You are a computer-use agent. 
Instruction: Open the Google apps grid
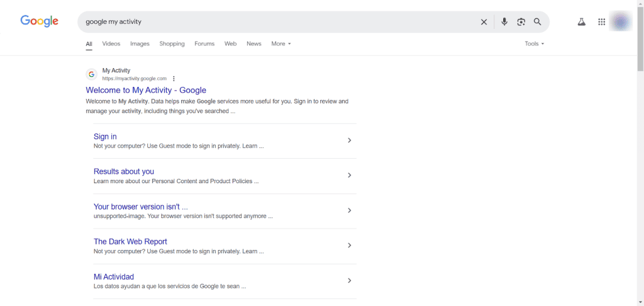602,22
